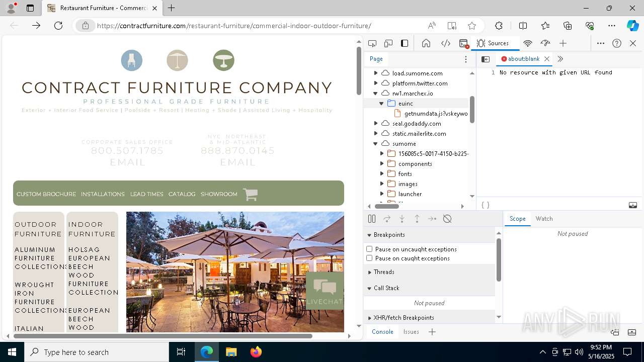Enable Pause on uncaught exceptions
This screenshot has height=362, width=644.
(369, 249)
